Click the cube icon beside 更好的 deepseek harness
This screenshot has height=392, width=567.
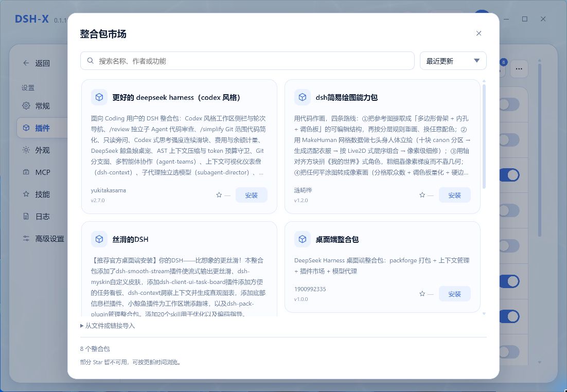pyautogui.click(x=99, y=97)
